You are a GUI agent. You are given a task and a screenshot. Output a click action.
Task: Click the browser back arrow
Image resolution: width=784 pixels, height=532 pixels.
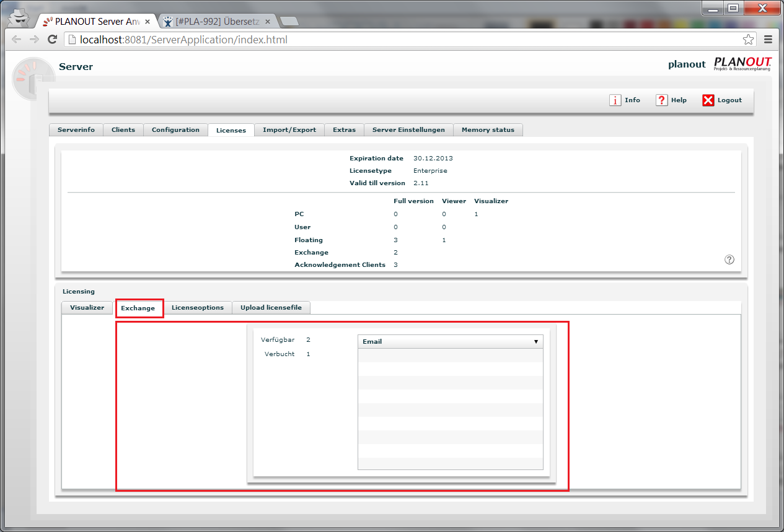point(17,40)
